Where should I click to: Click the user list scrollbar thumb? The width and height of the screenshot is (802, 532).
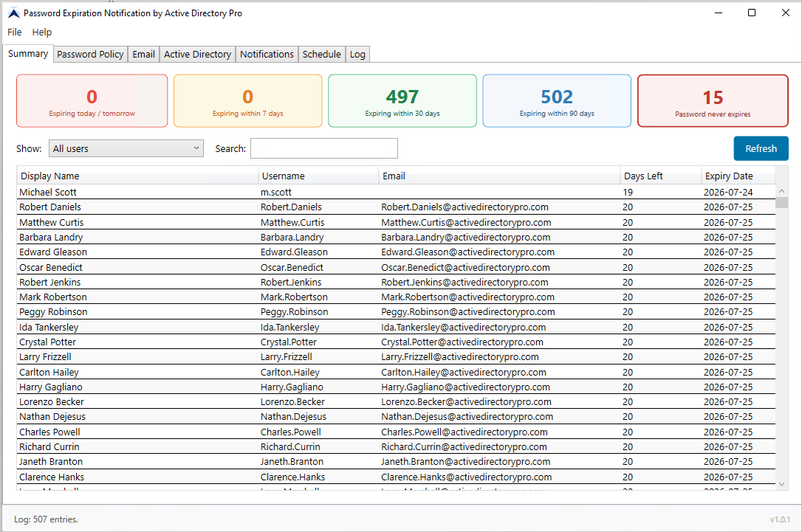pyautogui.click(x=781, y=202)
